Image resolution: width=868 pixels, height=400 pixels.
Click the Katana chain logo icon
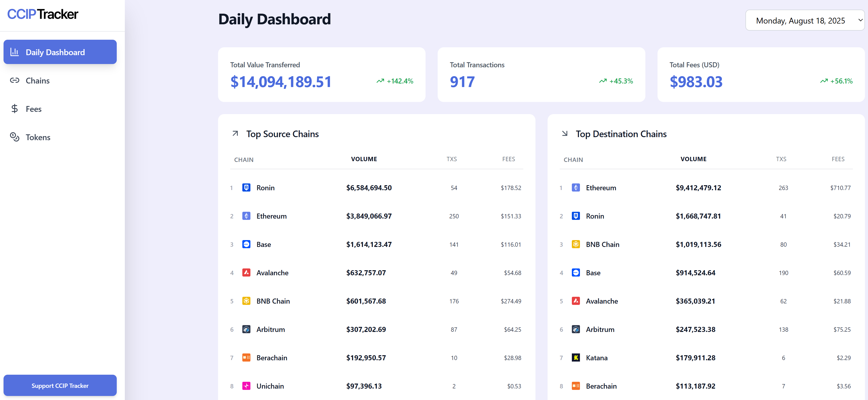click(576, 357)
